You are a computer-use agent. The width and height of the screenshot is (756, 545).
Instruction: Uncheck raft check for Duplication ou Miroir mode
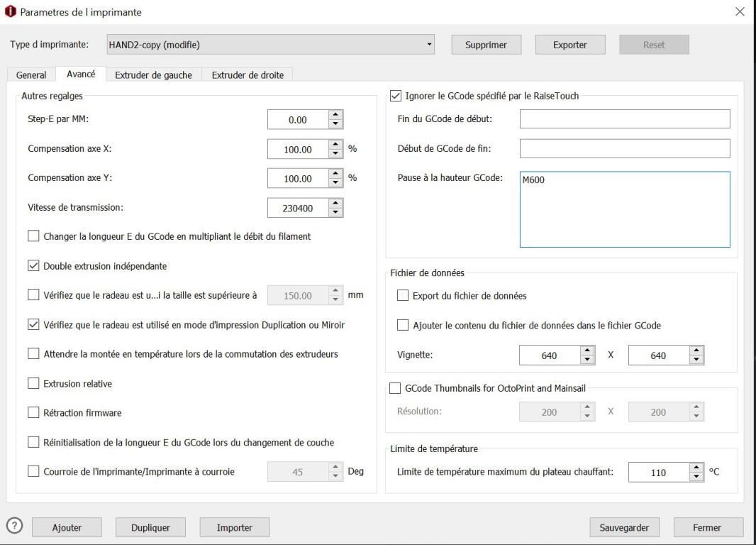click(33, 324)
